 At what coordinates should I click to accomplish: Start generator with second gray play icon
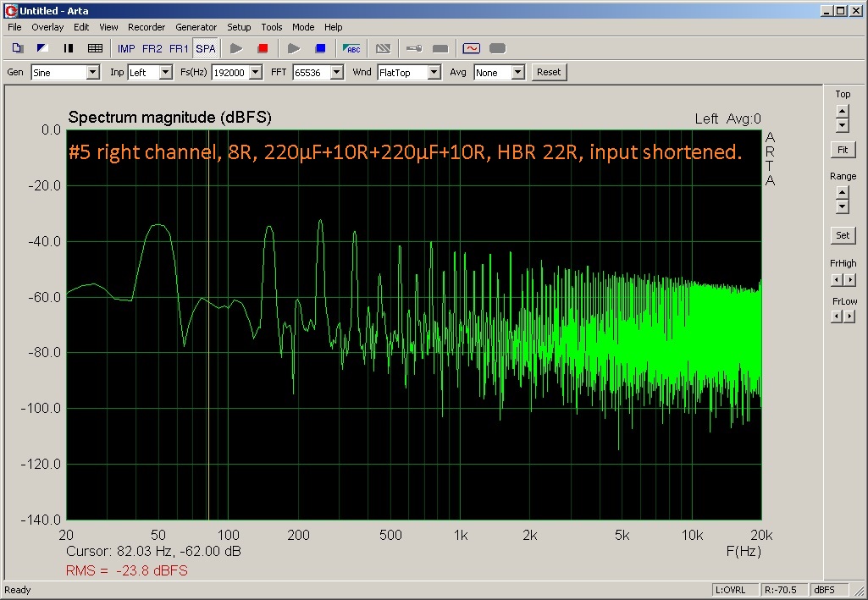point(294,49)
